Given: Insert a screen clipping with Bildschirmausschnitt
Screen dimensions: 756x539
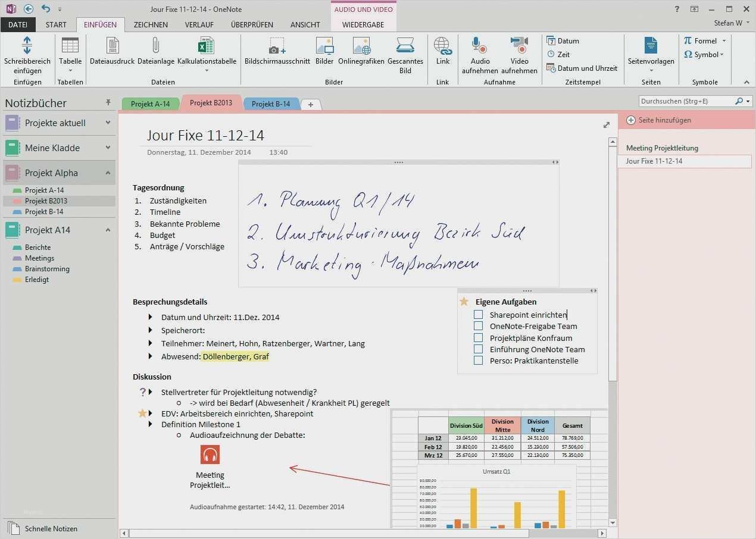Looking at the screenshot, I should (277, 55).
